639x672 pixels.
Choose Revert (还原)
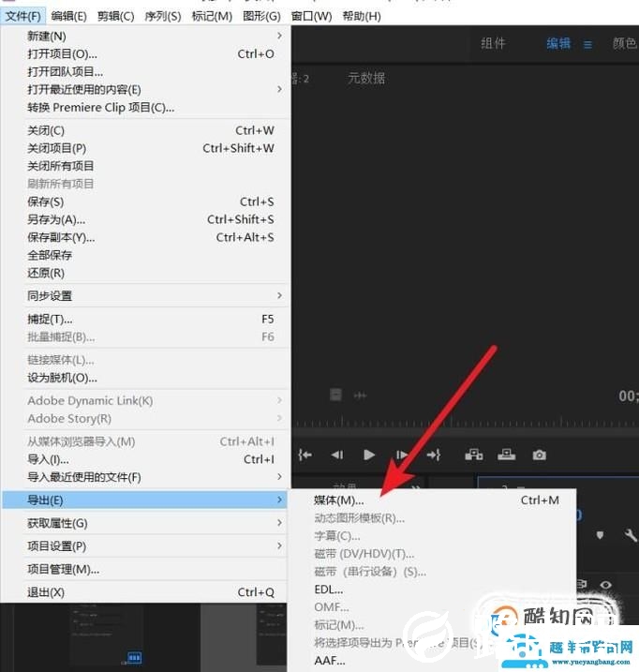tap(146, 273)
